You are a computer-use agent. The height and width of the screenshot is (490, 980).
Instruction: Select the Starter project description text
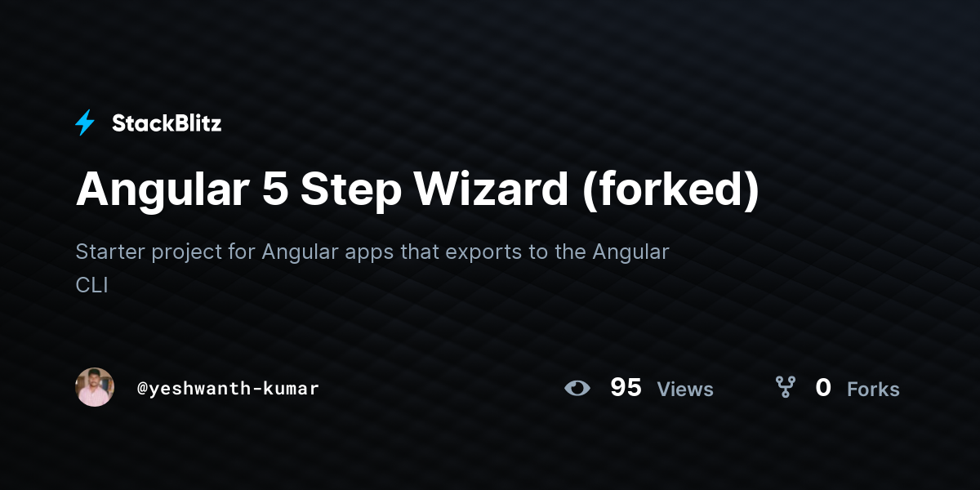(372, 268)
